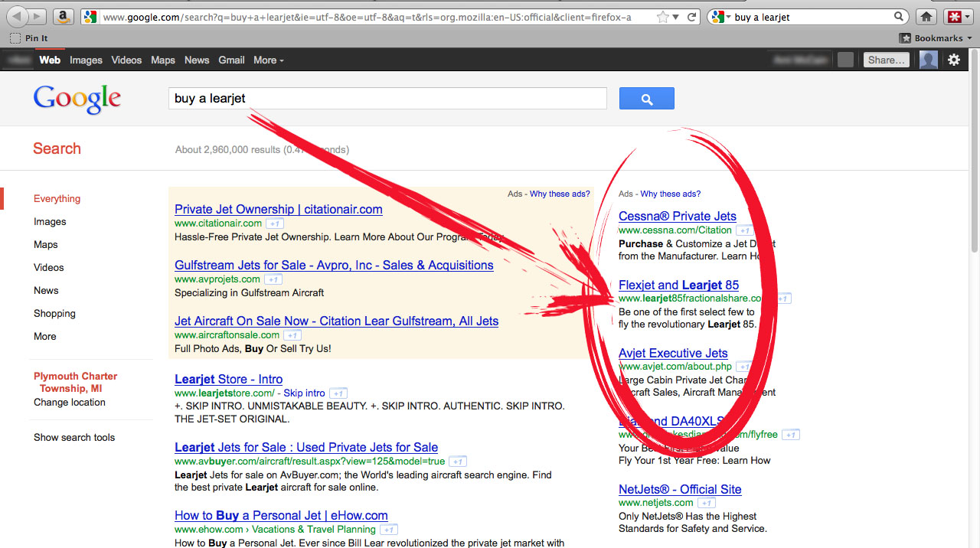This screenshot has width=980, height=548.
Task: Switch to Images in the Google top bar
Action: (x=86, y=60)
